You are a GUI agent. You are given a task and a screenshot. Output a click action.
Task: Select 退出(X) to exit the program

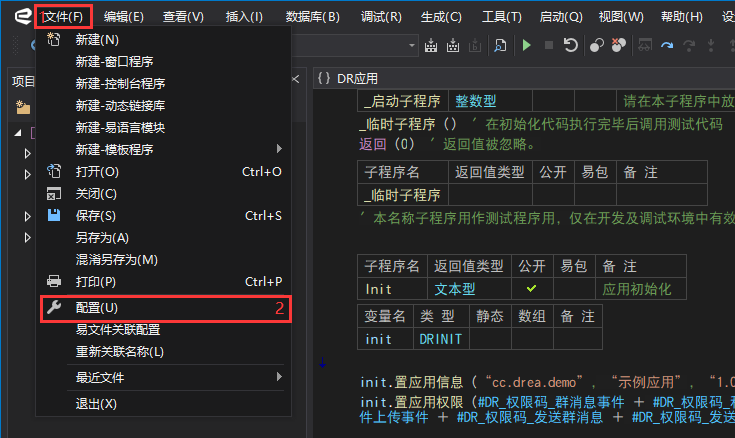click(96, 403)
